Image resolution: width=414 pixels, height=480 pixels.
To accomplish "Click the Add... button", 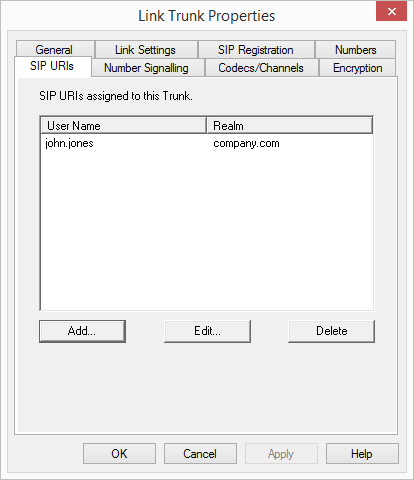I will tap(82, 331).
